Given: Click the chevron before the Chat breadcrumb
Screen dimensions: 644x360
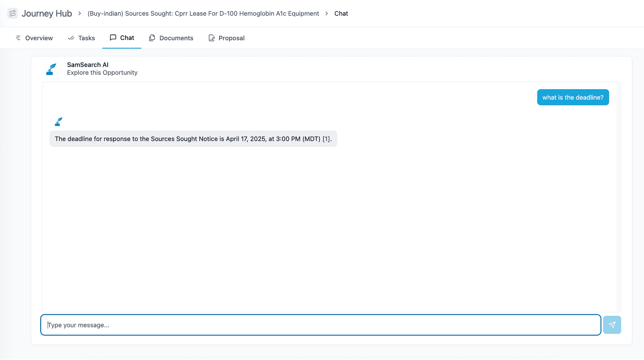Looking at the screenshot, I should click(x=326, y=13).
